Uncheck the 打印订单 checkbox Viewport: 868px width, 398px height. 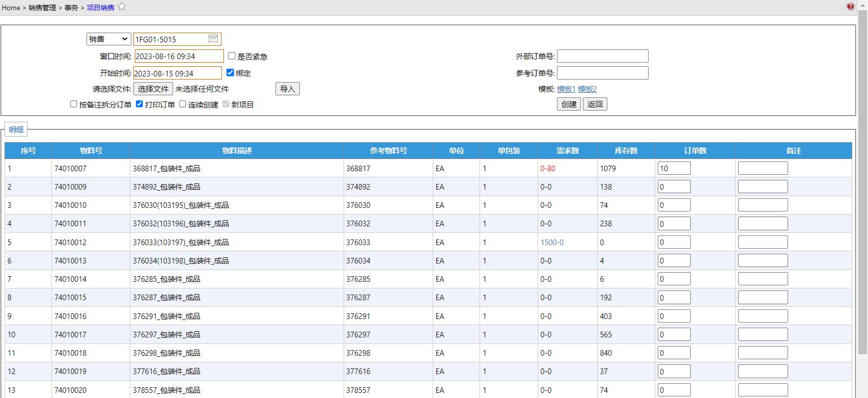[139, 104]
